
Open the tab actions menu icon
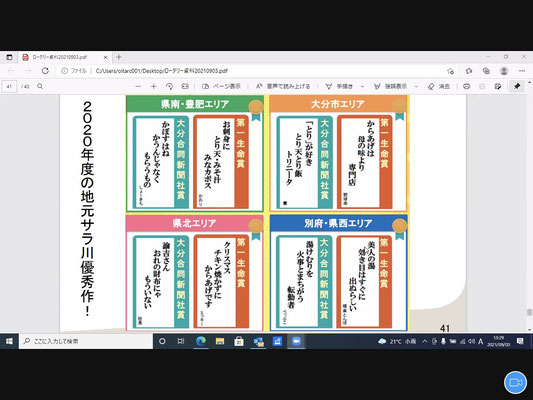click(x=9, y=57)
